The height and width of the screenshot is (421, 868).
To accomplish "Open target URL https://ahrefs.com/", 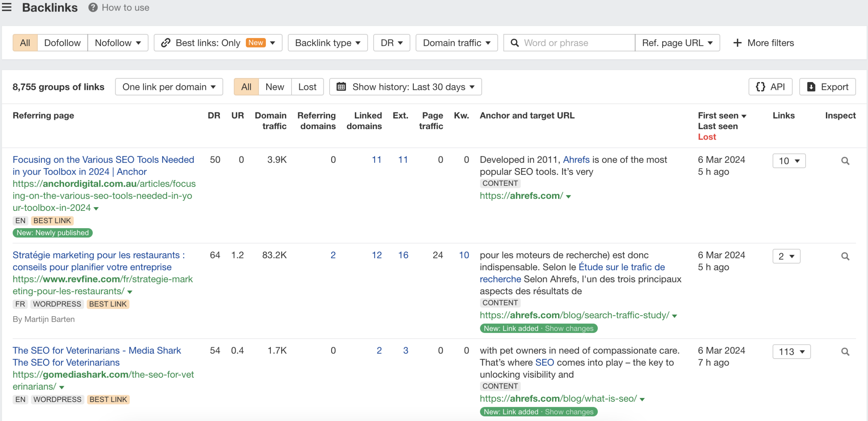I will pos(521,196).
